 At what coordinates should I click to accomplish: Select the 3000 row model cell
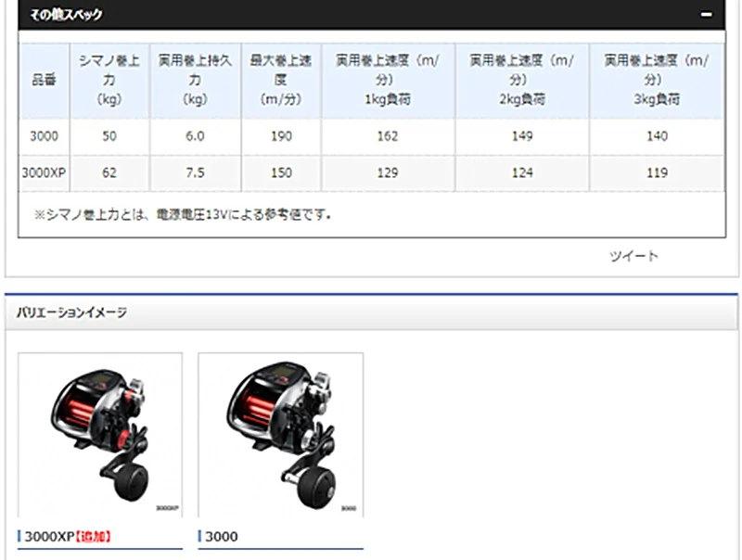click(44, 136)
